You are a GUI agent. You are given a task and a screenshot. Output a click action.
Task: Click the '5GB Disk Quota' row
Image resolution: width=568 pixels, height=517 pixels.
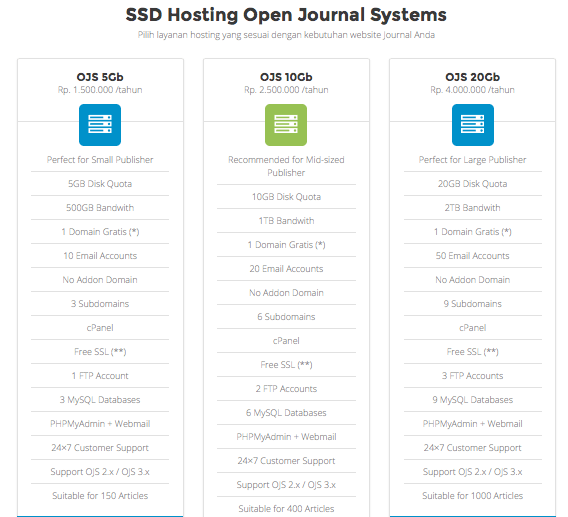click(x=100, y=184)
